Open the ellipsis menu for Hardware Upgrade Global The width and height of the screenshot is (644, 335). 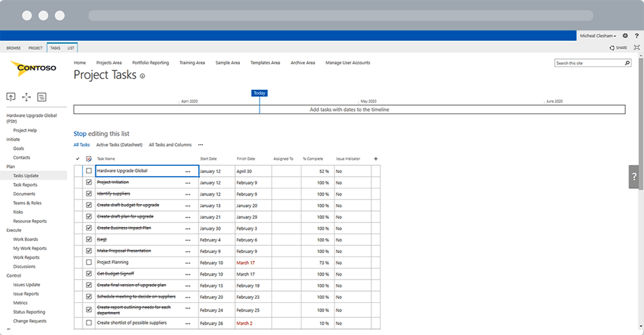[188, 172]
